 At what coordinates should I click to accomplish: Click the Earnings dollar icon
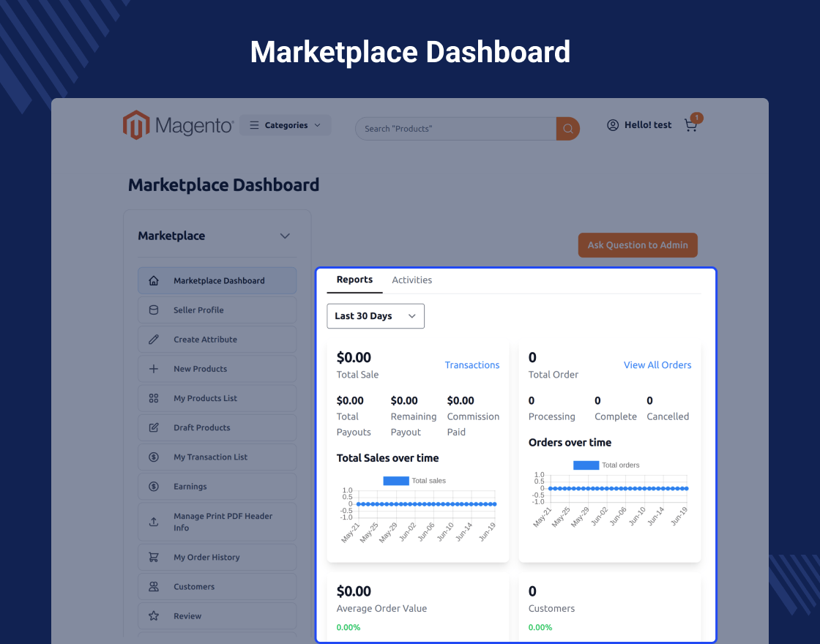tap(154, 486)
